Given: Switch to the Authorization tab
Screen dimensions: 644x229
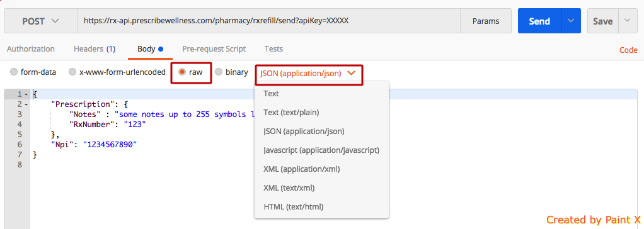Looking at the screenshot, I should [31, 49].
